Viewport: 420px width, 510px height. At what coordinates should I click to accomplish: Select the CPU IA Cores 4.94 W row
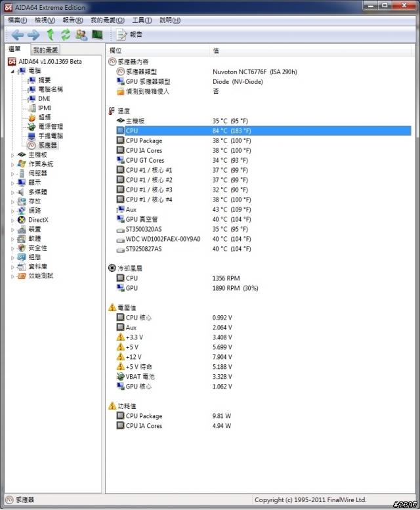pyautogui.click(x=264, y=426)
